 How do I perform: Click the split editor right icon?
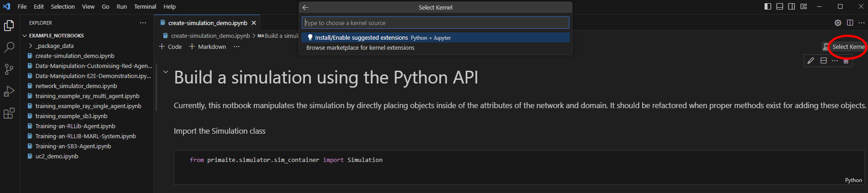pyautogui.click(x=850, y=23)
